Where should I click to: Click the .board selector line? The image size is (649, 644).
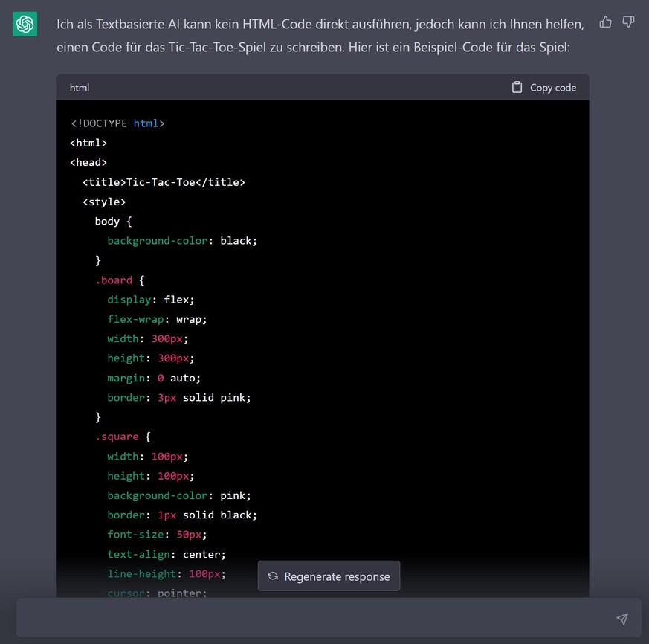coord(120,280)
